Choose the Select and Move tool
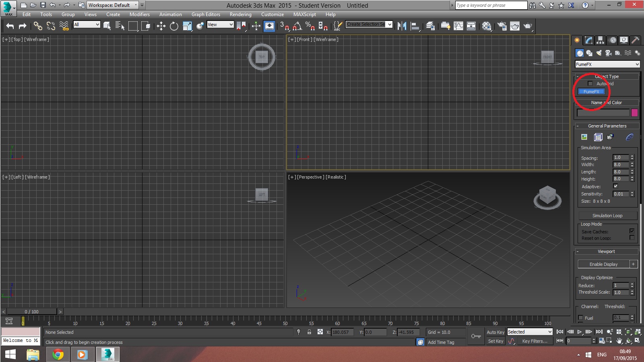Viewport: 644px width, 362px height. point(161,26)
